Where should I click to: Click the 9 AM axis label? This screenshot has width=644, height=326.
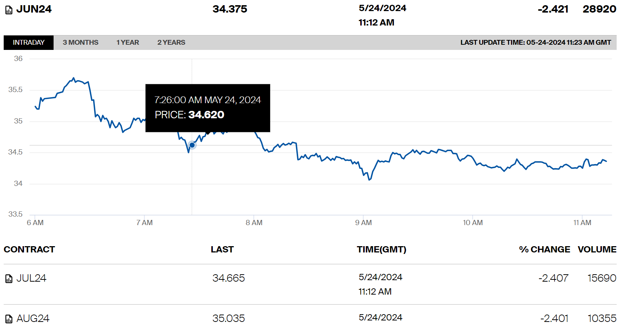pos(364,223)
